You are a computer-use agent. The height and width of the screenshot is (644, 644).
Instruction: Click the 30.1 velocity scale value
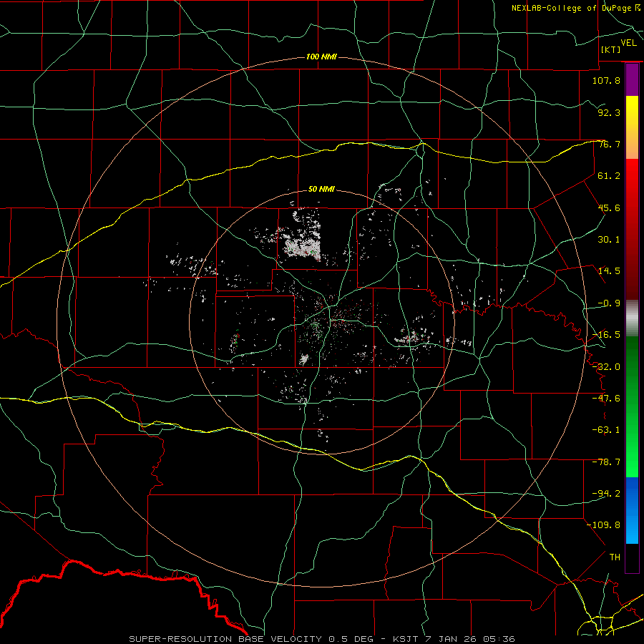609,240
